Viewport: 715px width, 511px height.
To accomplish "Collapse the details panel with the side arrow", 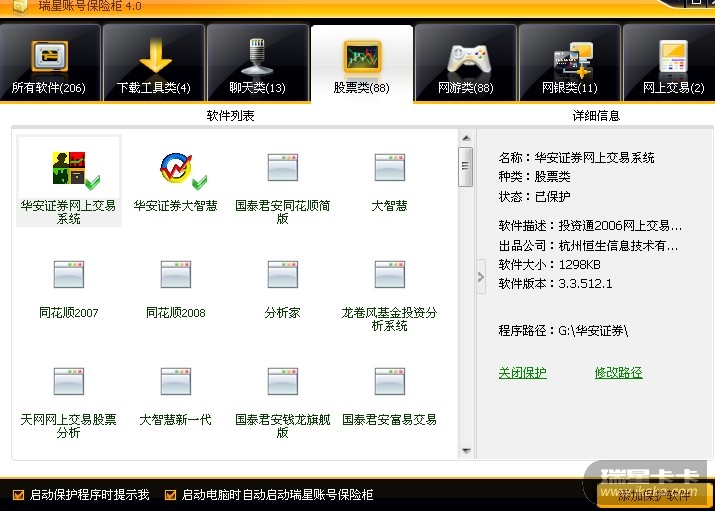I will (481, 277).
